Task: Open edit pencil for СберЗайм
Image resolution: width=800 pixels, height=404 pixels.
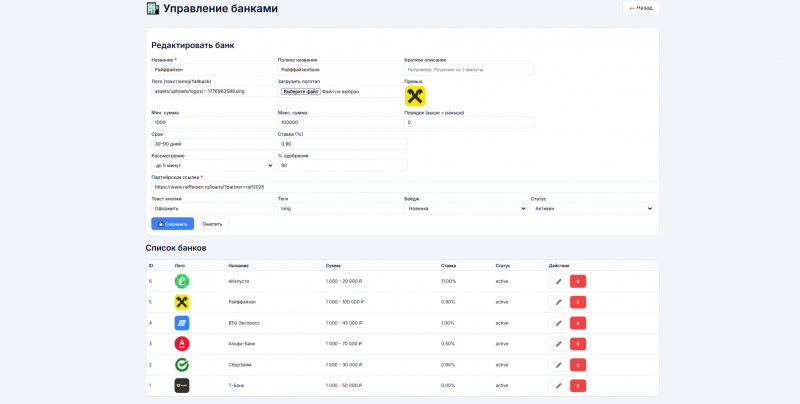Action: click(x=558, y=365)
